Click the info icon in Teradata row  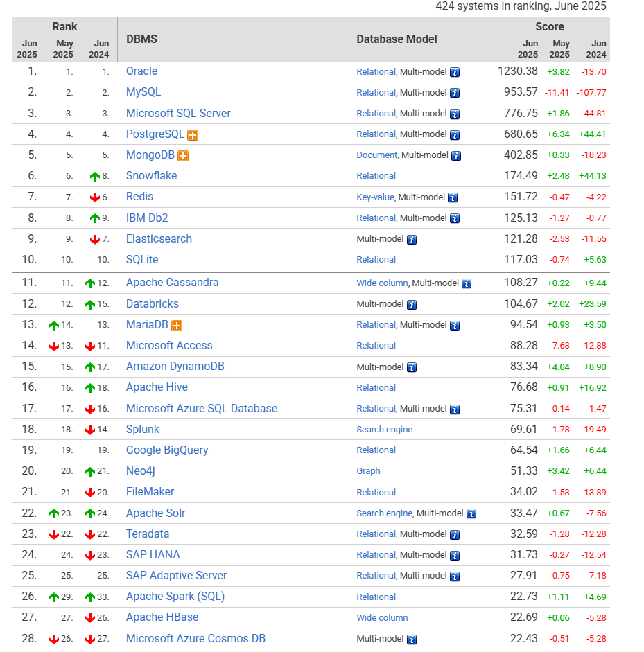coord(455,535)
